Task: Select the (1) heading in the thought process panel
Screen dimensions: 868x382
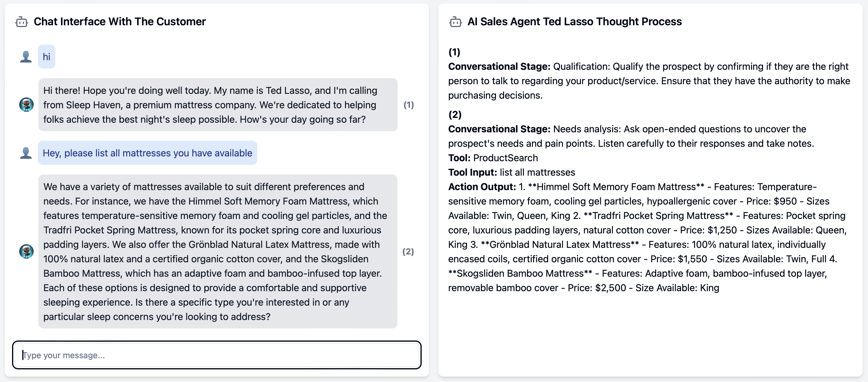Action: 454,52
